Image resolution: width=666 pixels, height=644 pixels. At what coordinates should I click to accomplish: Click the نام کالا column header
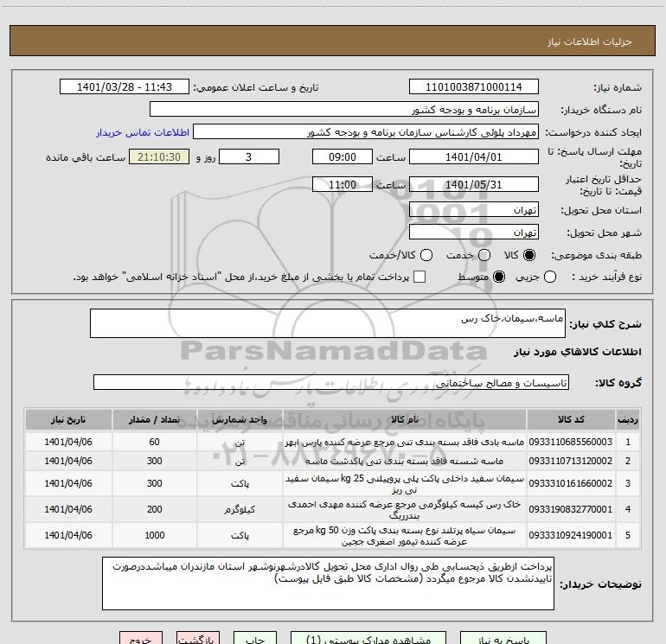point(405,419)
